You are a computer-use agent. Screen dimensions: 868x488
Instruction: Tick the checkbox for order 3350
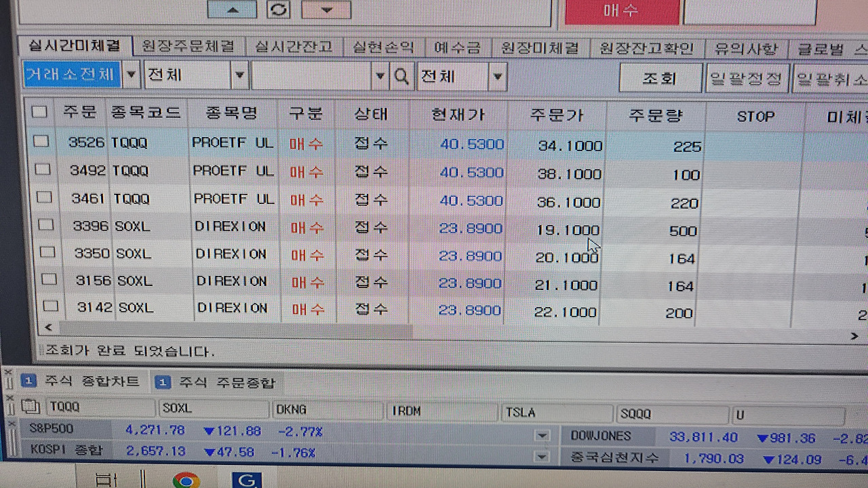tap(47, 252)
